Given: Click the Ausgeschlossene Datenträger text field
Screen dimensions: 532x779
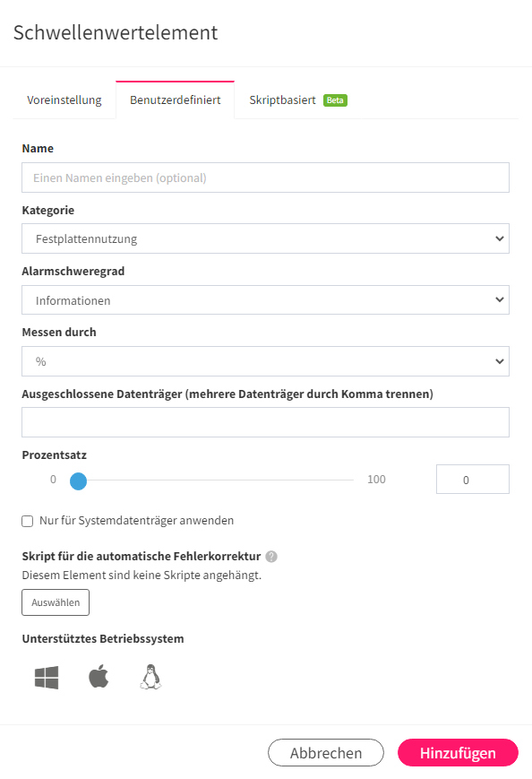Looking at the screenshot, I should pyautogui.click(x=265, y=422).
